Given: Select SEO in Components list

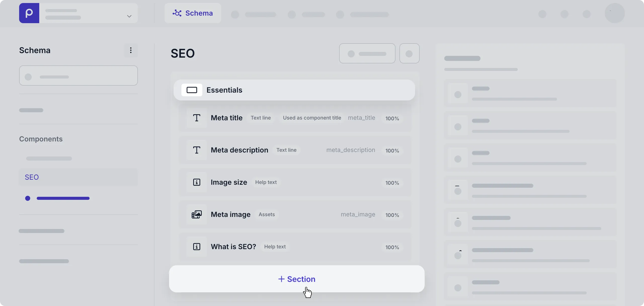Looking at the screenshot, I should click(78, 177).
